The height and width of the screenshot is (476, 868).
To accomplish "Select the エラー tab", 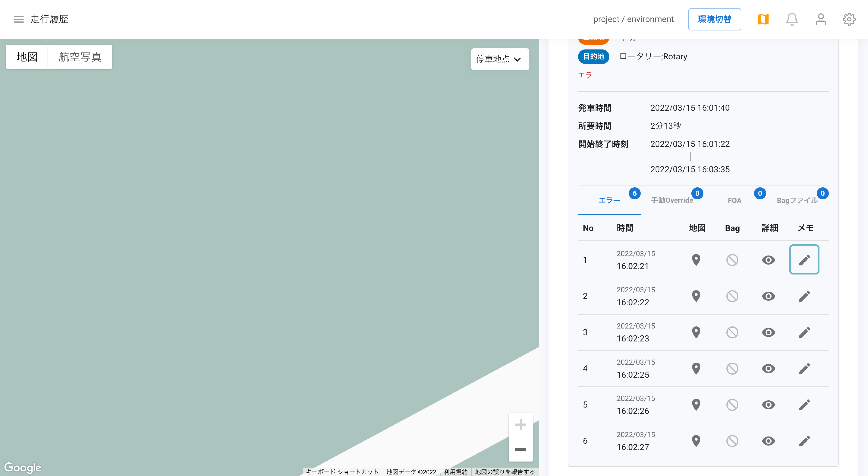I will click(x=609, y=200).
